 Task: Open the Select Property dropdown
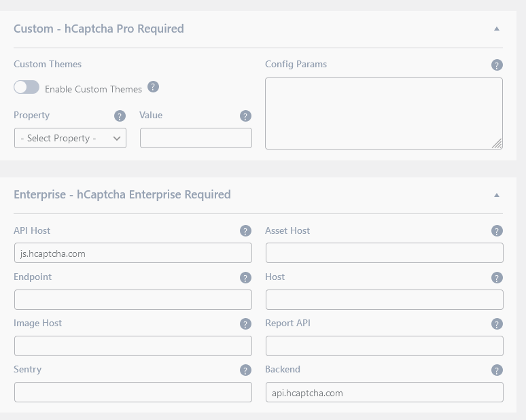tap(70, 138)
